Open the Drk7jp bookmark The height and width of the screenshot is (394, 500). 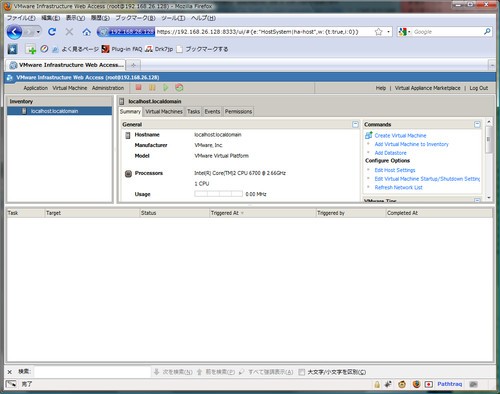click(x=159, y=49)
